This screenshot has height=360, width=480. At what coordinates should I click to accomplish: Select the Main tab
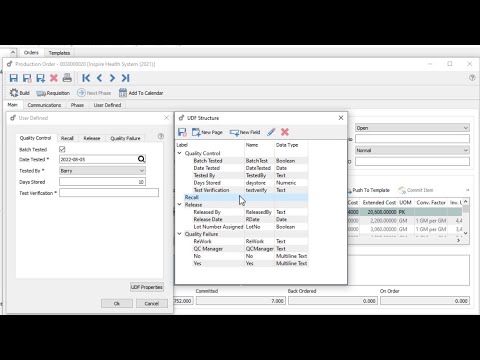coord(12,105)
